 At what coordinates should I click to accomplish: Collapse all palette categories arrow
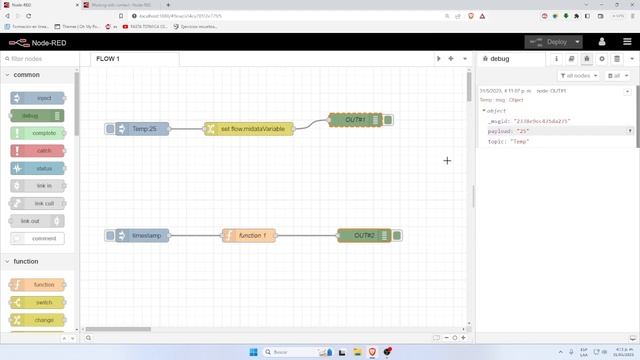click(64, 338)
